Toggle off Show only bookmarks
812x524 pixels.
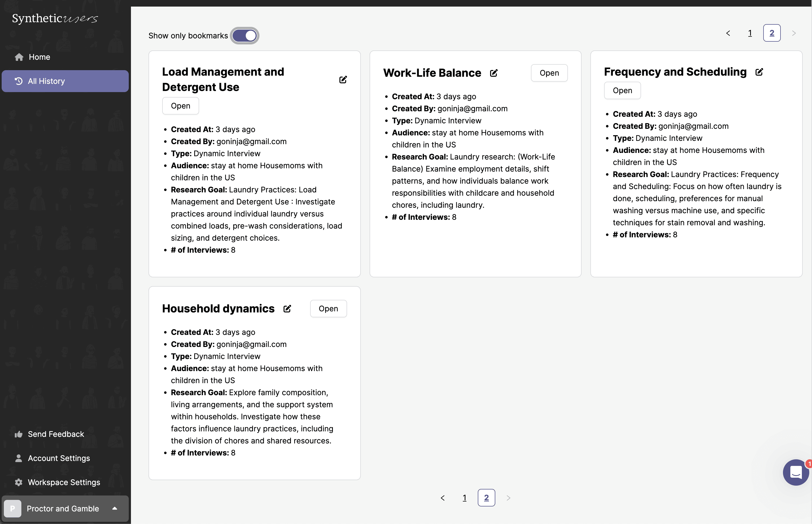tap(244, 35)
